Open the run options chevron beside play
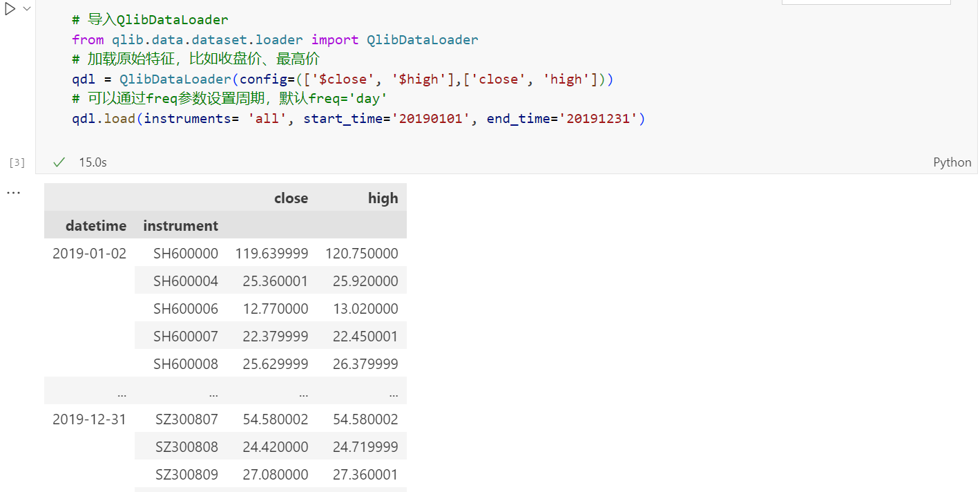 coord(26,9)
